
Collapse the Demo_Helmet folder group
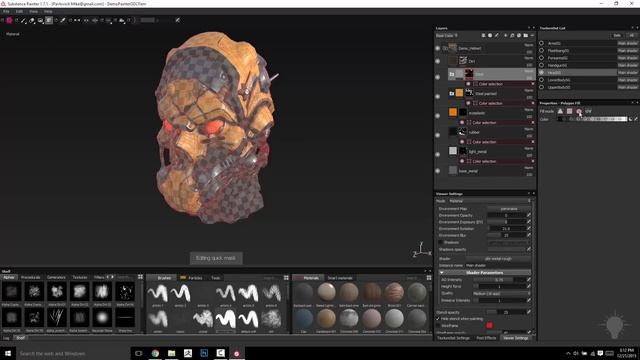pyautogui.click(x=445, y=48)
